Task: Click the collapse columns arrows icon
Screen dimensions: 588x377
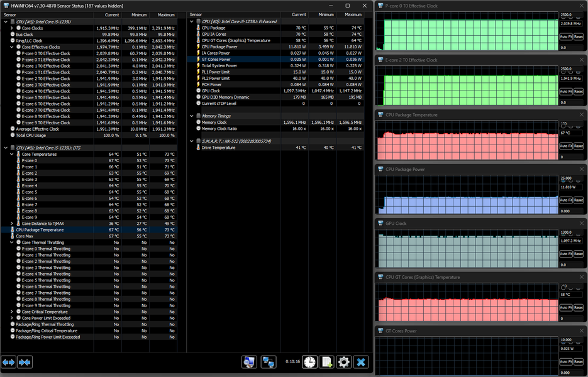Action: pyautogui.click(x=25, y=362)
